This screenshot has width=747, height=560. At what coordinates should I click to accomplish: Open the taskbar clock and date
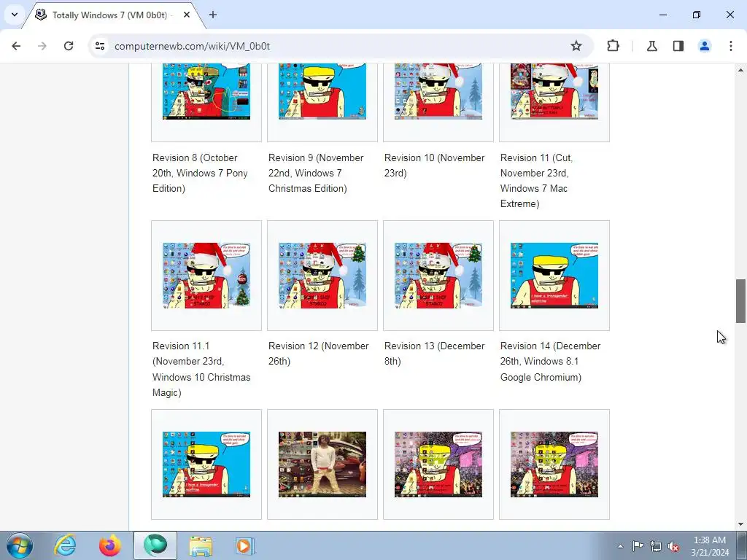point(710,546)
